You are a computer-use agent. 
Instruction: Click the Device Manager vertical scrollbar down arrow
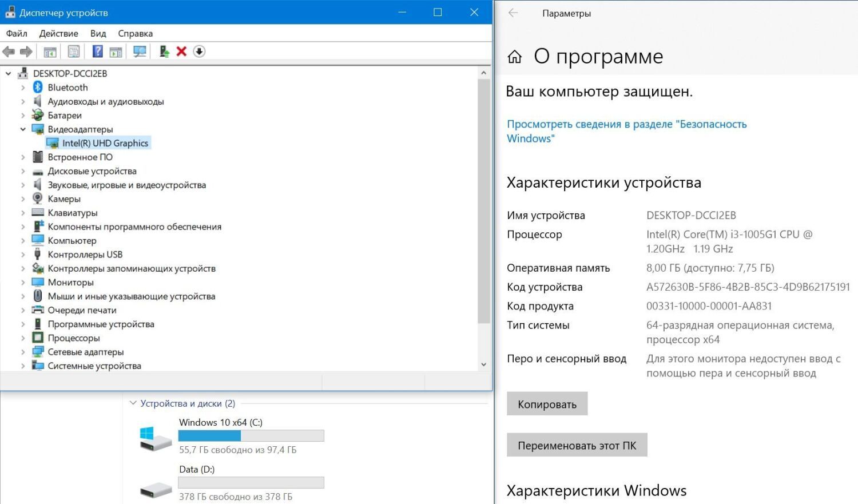click(484, 364)
